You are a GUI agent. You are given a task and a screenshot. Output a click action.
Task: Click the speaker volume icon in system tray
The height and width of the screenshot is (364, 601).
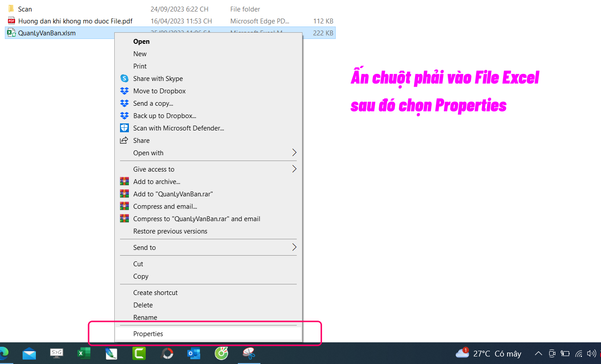click(x=592, y=353)
